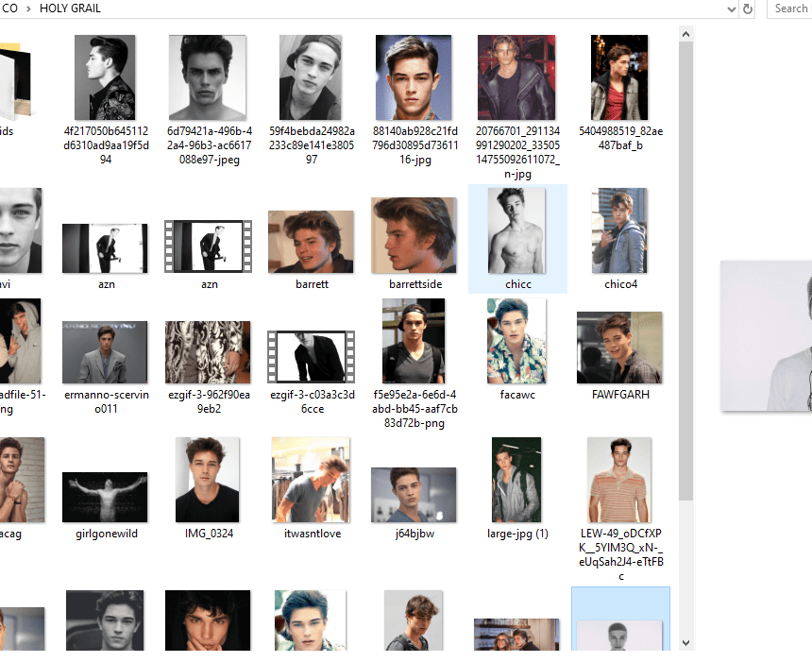This screenshot has width=812, height=662.
Task: Click the refresh icon in address bar
Action: 747,8
